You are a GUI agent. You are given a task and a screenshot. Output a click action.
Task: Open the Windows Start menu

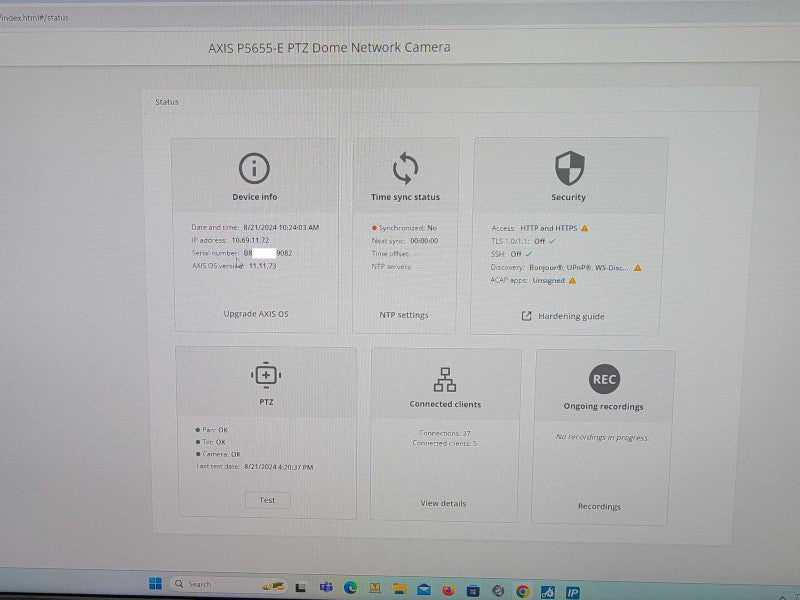[x=155, y=583]
